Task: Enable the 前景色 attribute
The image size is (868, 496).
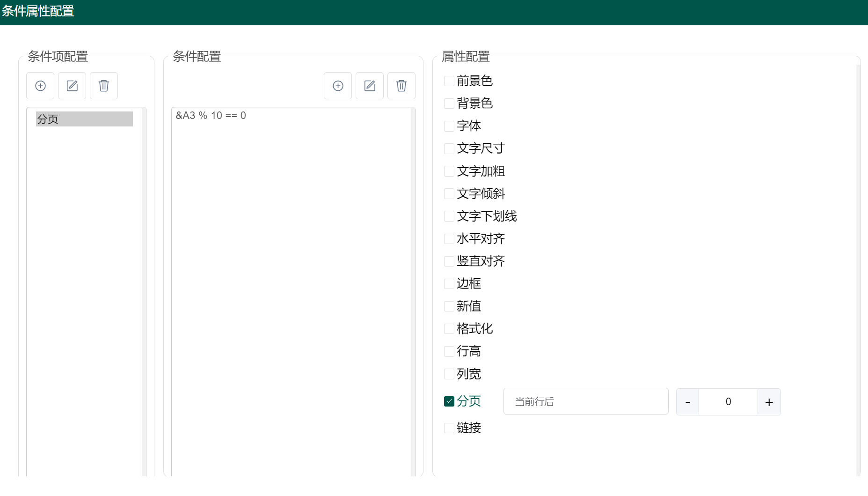Action: (448, 81)
